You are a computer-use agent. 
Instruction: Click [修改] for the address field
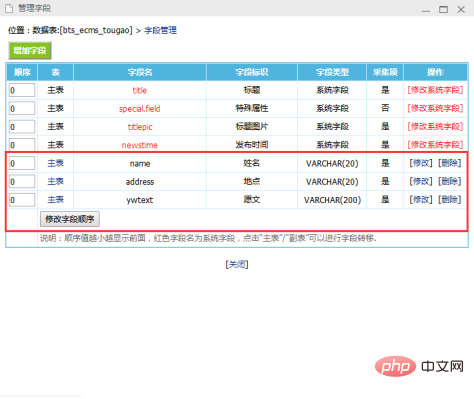click(x=421, y=181)
